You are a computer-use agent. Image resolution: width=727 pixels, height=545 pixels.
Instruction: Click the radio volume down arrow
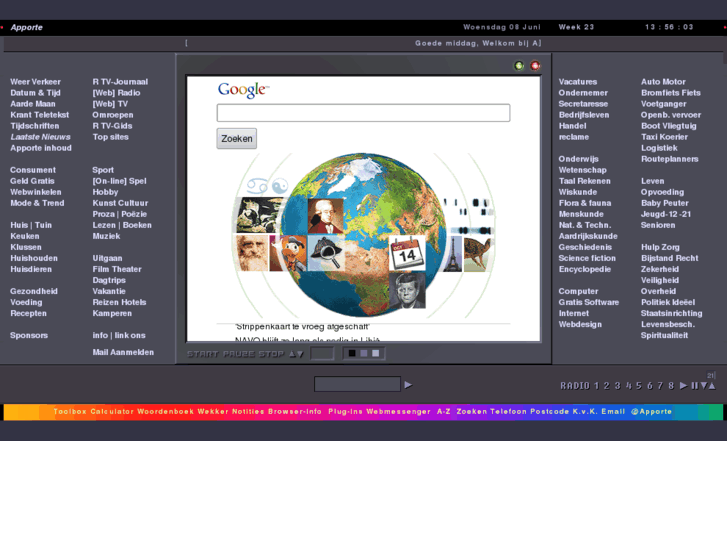pyautogui.click(x=703, y=385)
